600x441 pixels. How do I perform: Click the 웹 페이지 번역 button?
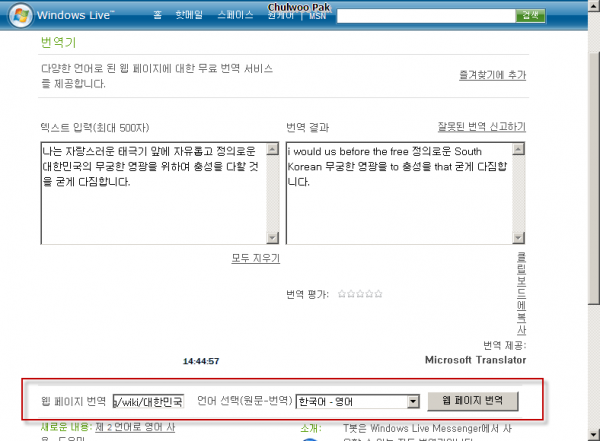click(x=473, y=401)
